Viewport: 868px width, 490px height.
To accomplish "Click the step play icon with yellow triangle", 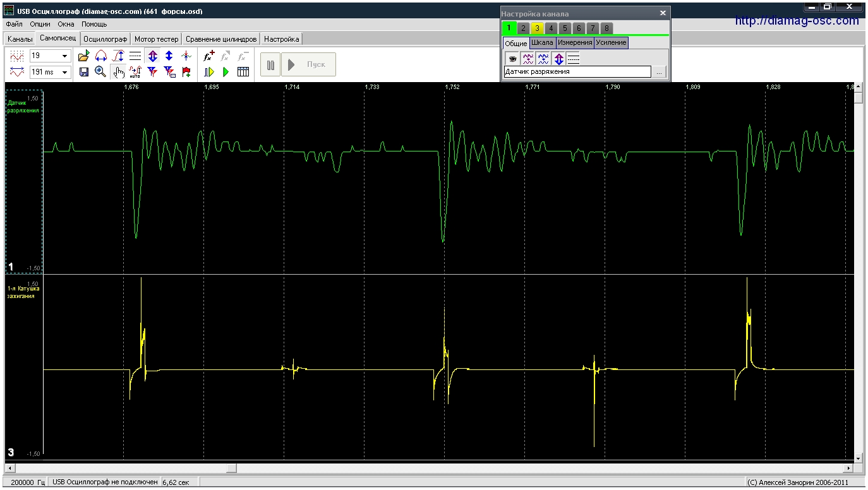I will [x=209, y=72].
